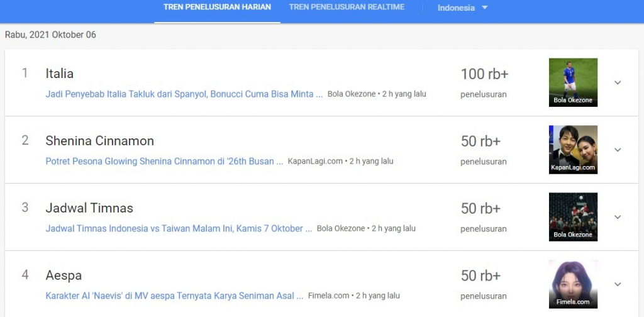Expand the Italia trend row chevron
The width and height of the screenshot is (644, 317).
pyautogui.click(x=618, y=82)
